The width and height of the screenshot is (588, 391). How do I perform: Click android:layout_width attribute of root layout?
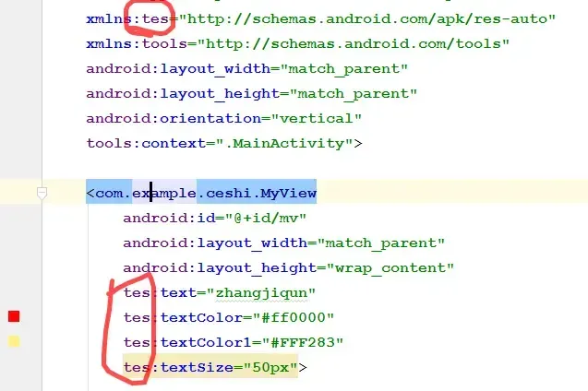pyautogui.click(x=246, y=69)
